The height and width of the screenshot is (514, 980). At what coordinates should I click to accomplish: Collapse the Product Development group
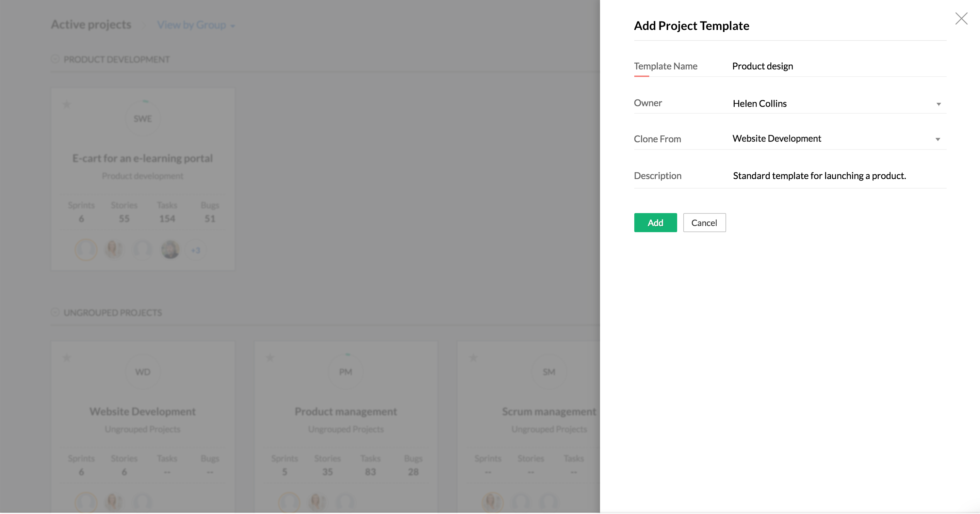[55, 59]
